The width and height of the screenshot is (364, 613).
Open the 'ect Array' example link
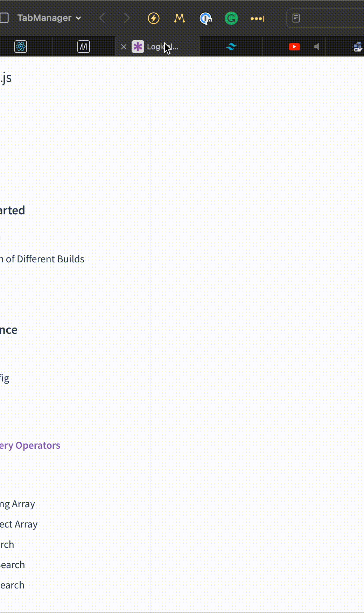pyautogui.click(x=19, y=524)
